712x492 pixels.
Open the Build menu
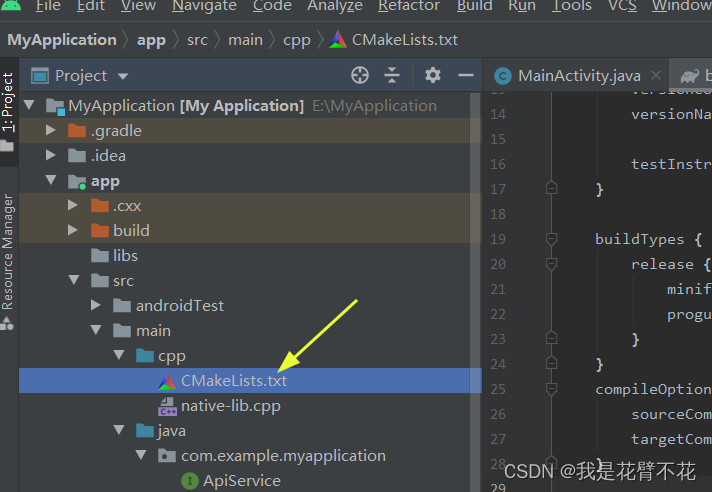tap(475, 5)
